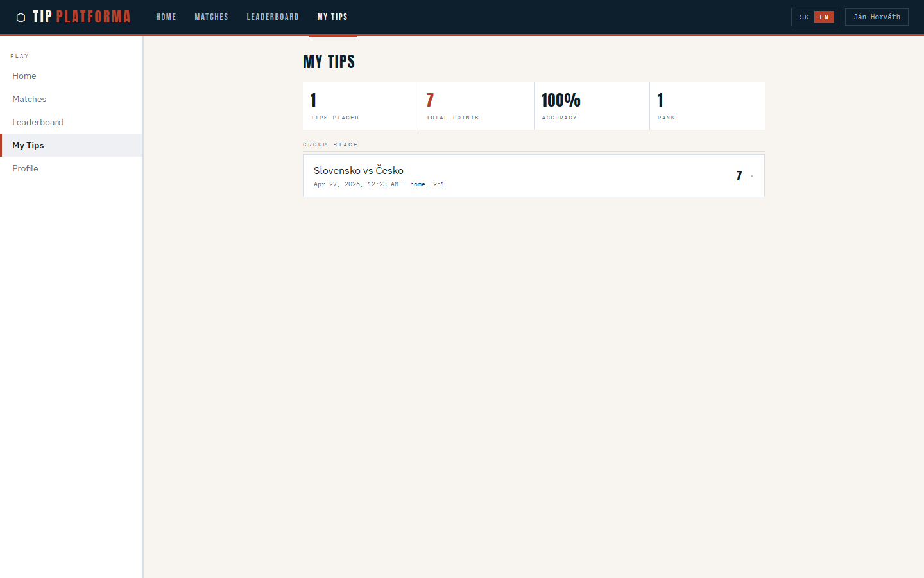The image size is (924, 578).
Task: Open Home in the sidebar
Action: point(24,76)
